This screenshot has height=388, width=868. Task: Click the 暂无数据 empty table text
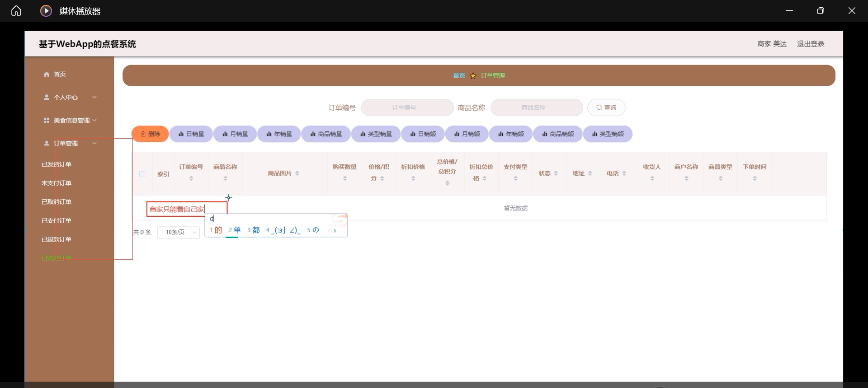click(516, 208)
